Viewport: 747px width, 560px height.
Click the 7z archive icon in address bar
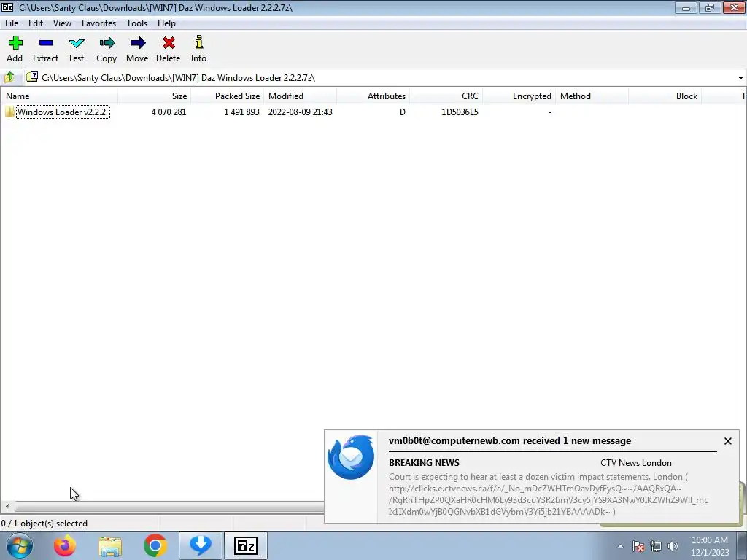click(32, 77)
